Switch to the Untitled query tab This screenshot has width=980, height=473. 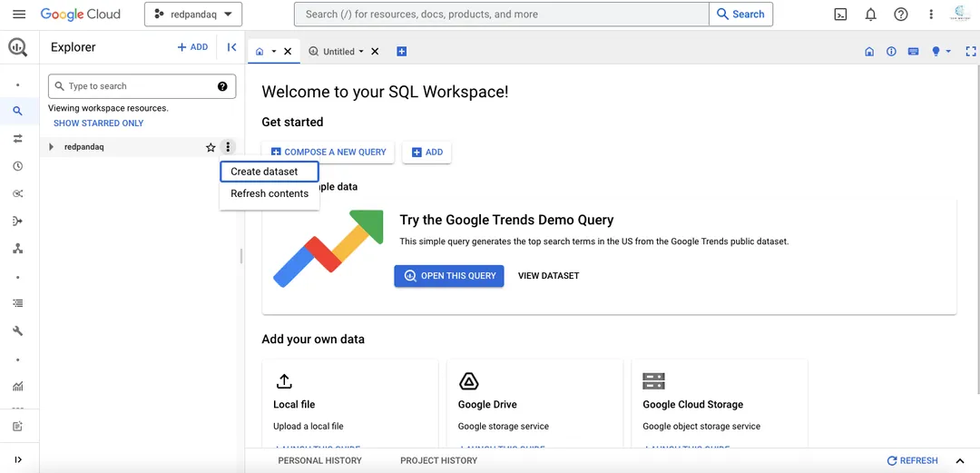pyautogui.click(x=332, y=52)
